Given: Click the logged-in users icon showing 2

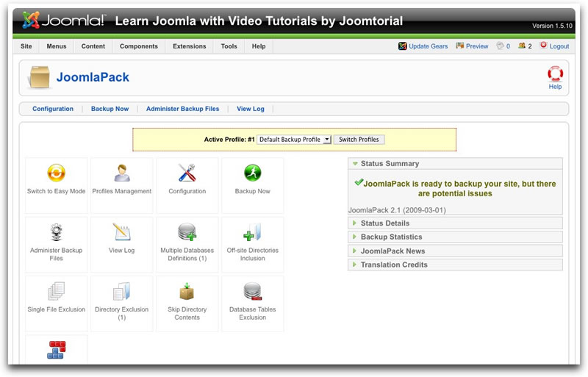Looking at the screenshot, I should tap(522, 46).
